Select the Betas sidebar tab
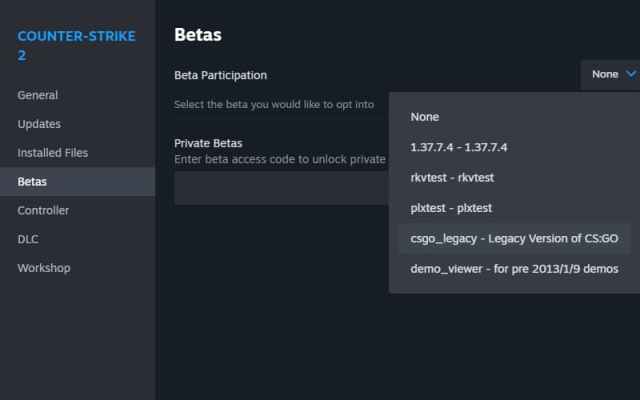Image resolution: width=640 pixels, height=400 pixels. (32, 182)
